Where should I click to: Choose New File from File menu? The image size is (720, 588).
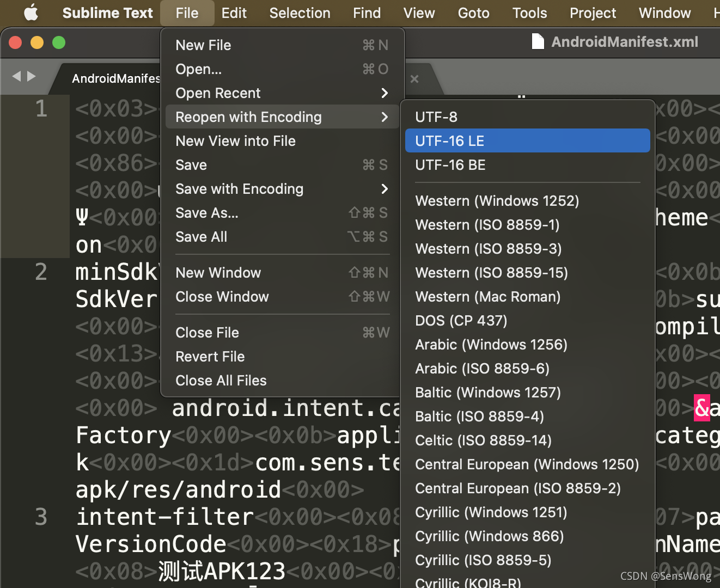pyautogui.click(x=283, y=45)
